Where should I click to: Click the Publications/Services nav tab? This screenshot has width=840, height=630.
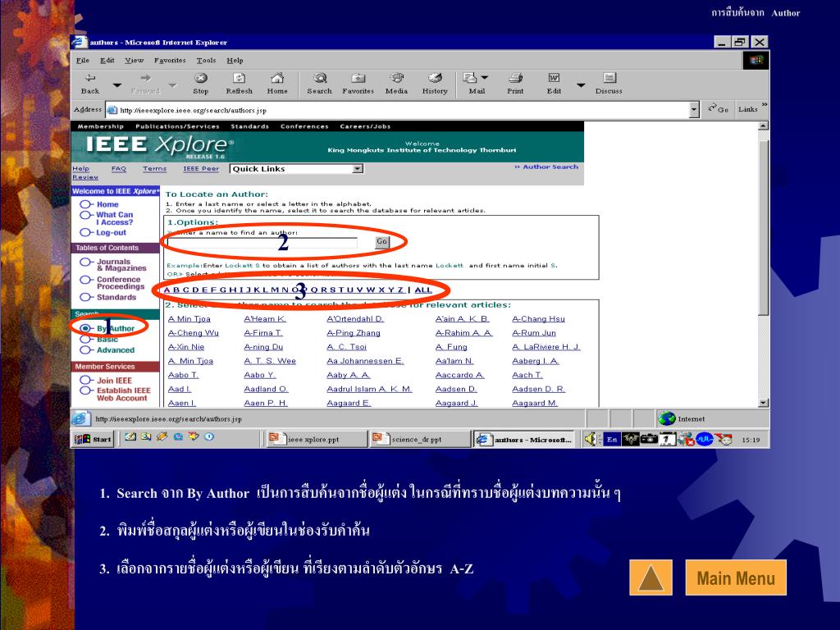coord(177,126)
